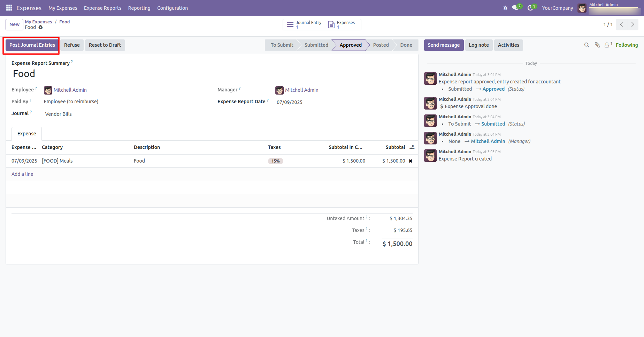The height and width of the screenshot is (337, 644).
Task: Select the Approved status stage
Action: click(x=351, y=45)
